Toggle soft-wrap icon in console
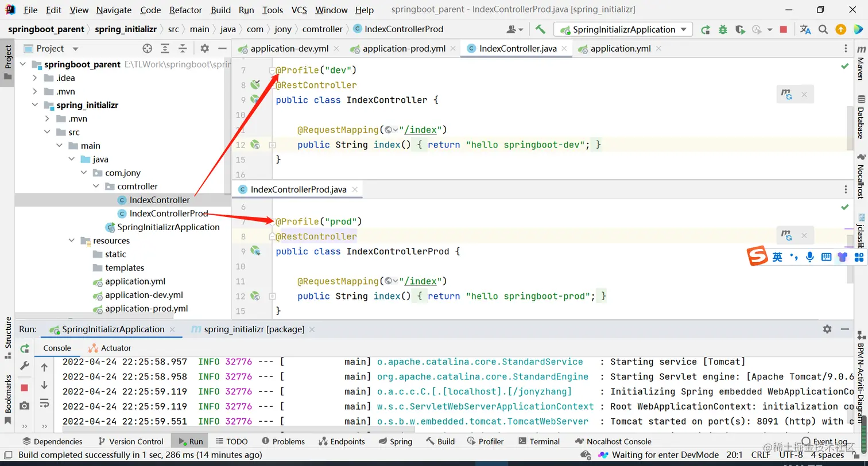Image resolution: width=868 pixels, height=466 pixels. 44,403
